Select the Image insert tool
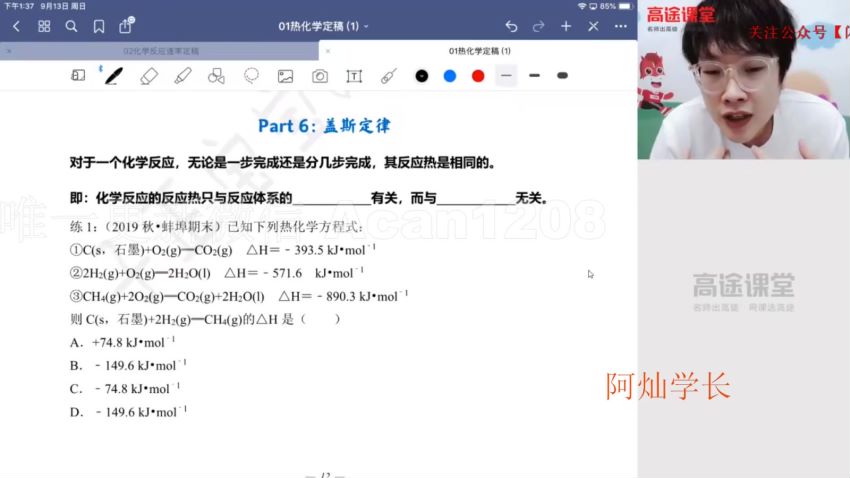 (x=285, y=75)
